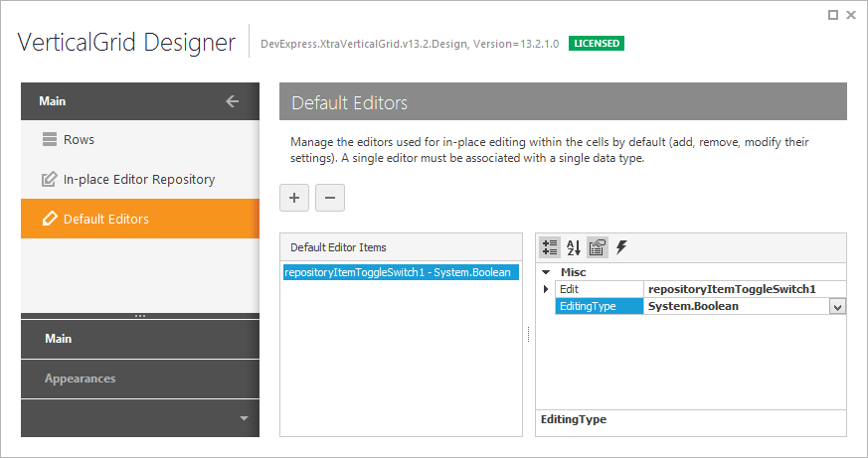Select the EditingType property label
Screen dimensions: 868x458
tap(600, 306)
